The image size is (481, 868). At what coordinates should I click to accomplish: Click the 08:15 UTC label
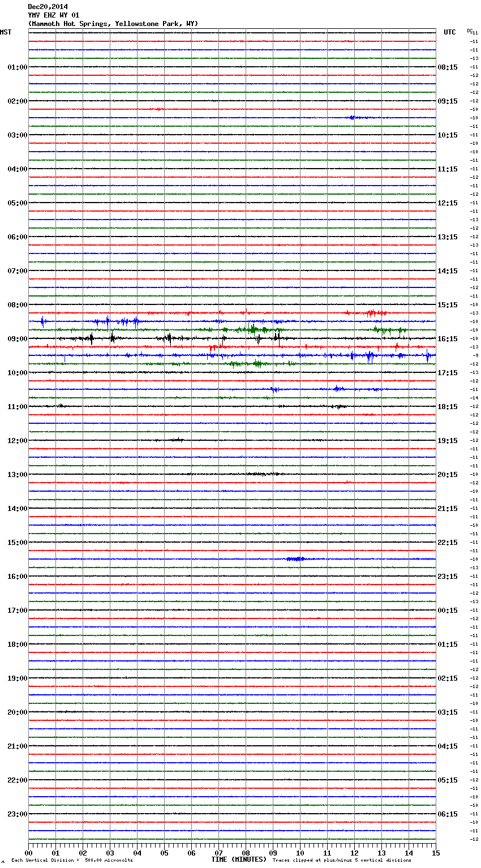click(x=448, y=67)
